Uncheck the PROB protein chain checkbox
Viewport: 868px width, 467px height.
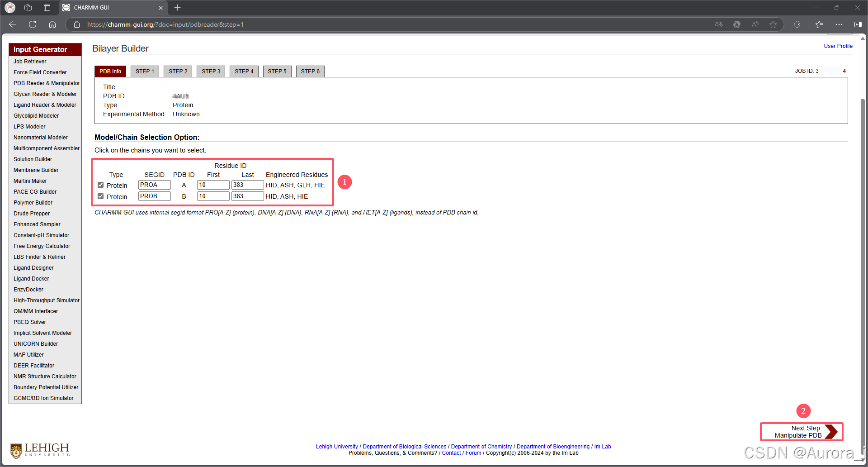(100, 196)
